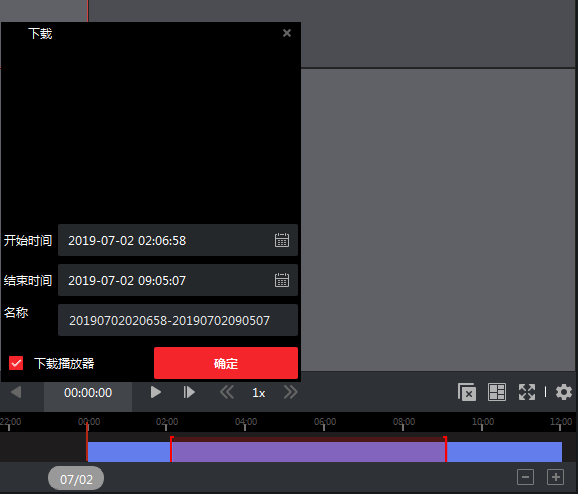Toggle fullscreen view
This screenshot has width=578, height=494.
pyautogui.click(x=527, y=392)
